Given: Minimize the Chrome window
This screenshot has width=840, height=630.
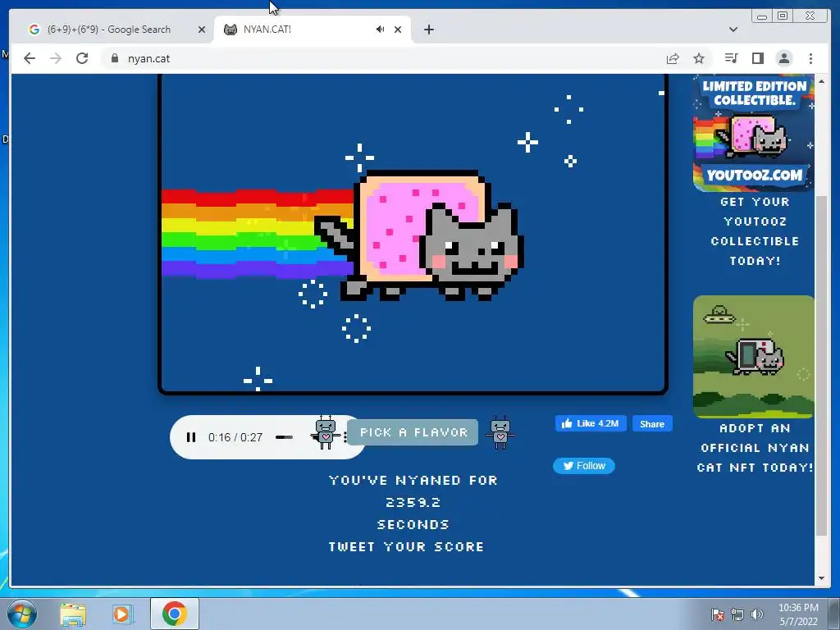Looking at the screenshot, I should click(762, 16).
